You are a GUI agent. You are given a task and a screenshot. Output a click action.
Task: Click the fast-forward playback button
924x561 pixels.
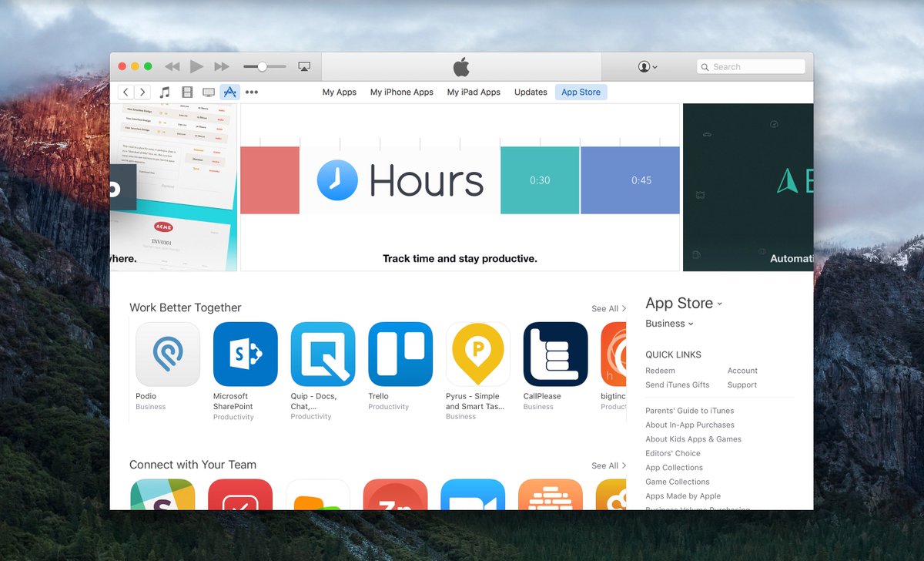pos(222,67)
